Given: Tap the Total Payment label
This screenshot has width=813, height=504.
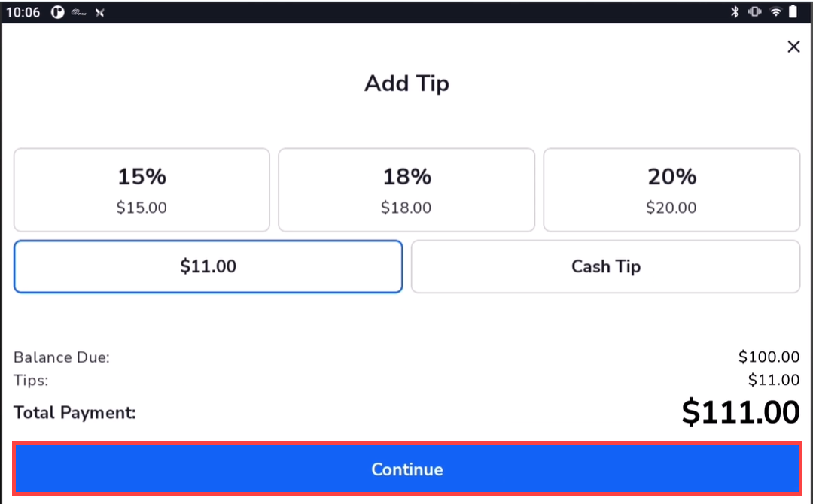Looking at the screenshot, I should (75, 413).
